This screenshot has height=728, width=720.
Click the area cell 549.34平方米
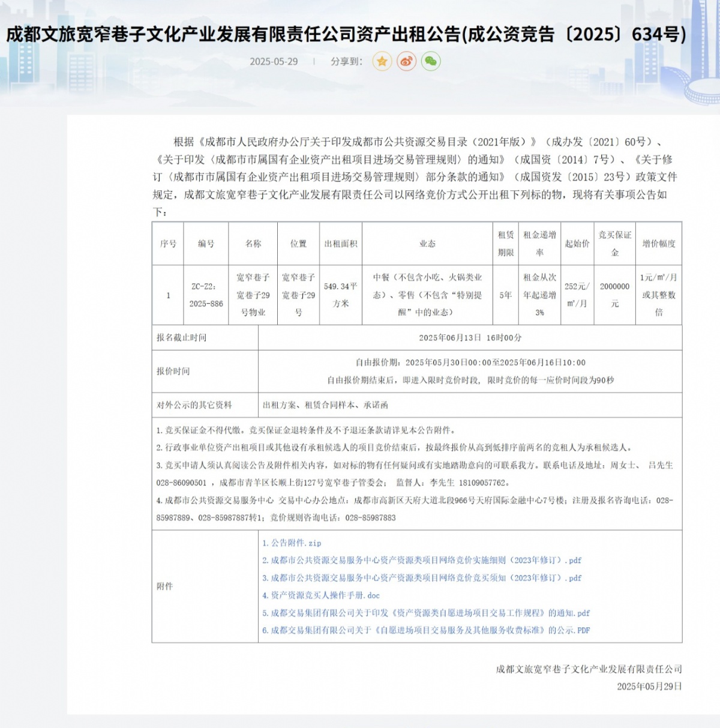pyautogui.click(x=341, y=295)
